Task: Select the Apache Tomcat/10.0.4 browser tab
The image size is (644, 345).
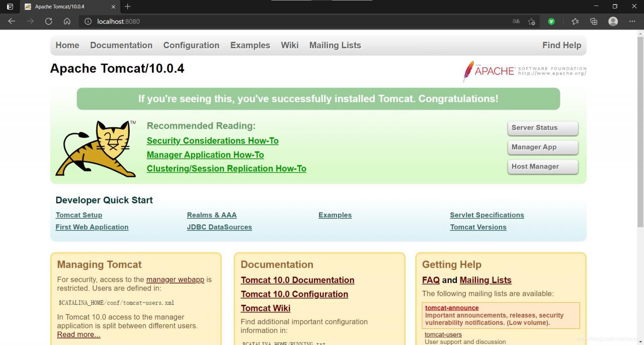Action: [x=69, y=7]
